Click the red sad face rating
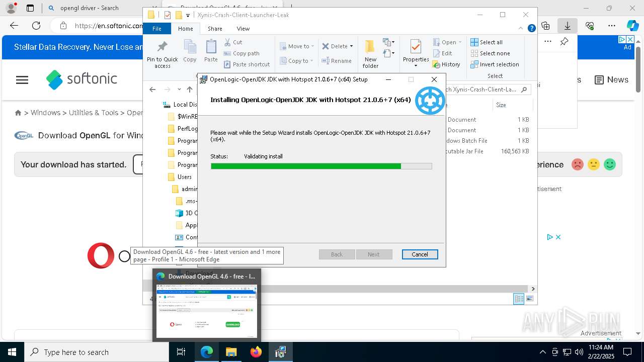The height and width of the screenshot is (362, 644). 578,164
